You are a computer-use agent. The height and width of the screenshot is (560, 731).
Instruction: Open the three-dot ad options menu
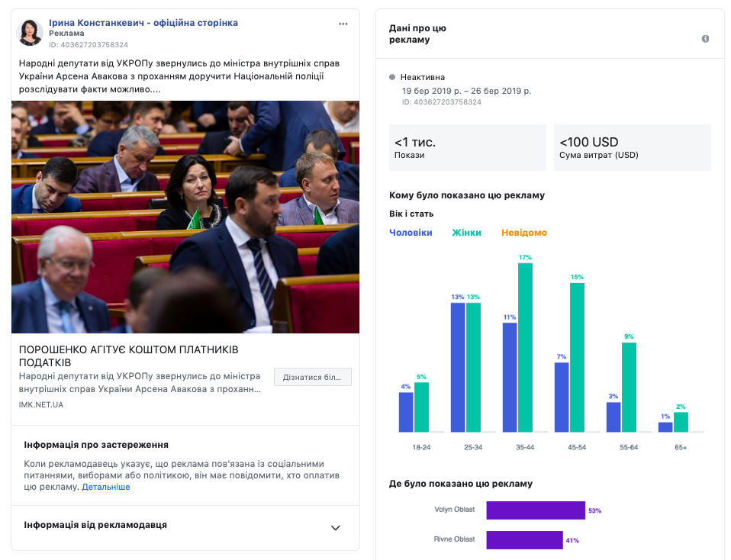(343, 24)
